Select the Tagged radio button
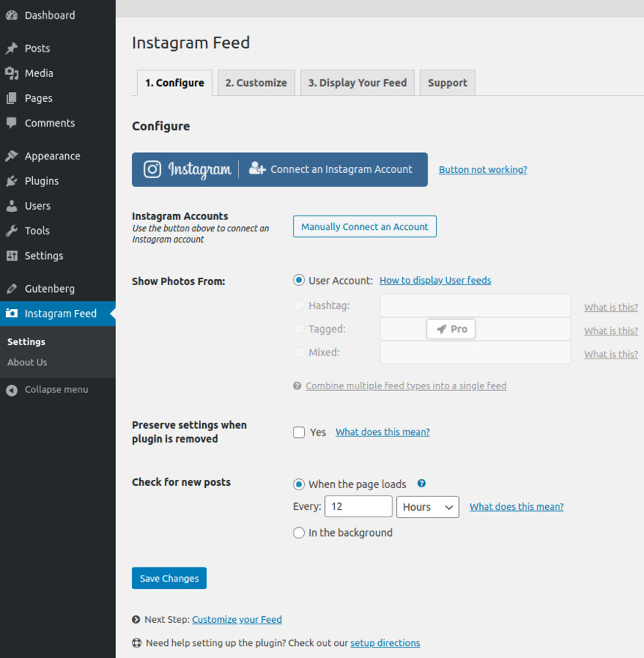The image size is (644, 658). pyautogui.click(x=299, y=329)
